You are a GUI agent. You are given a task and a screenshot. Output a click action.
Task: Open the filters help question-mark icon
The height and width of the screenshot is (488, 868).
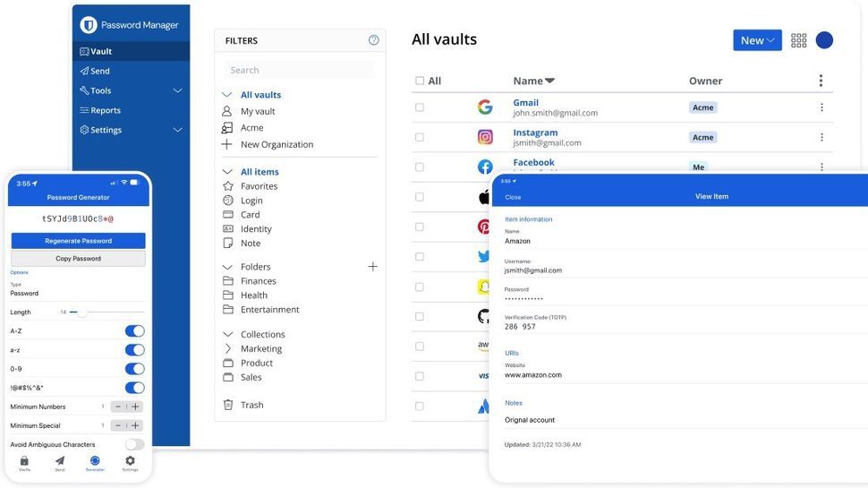pos(374,40)
